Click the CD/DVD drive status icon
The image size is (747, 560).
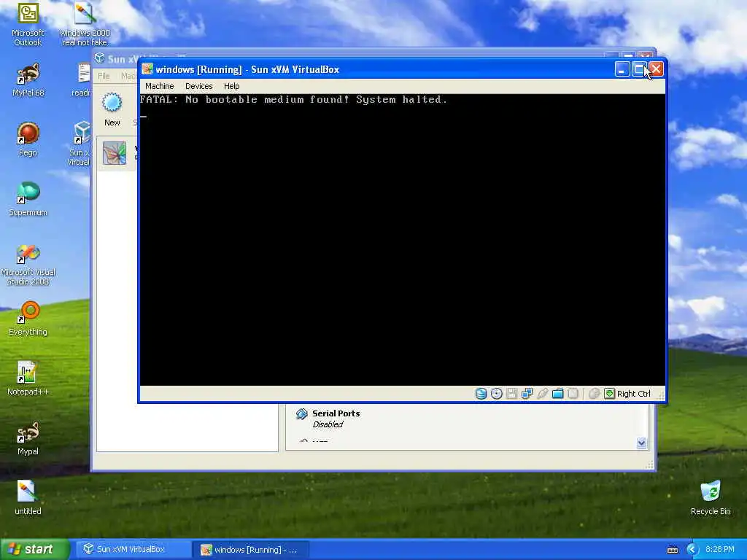(x=496, y=393)
